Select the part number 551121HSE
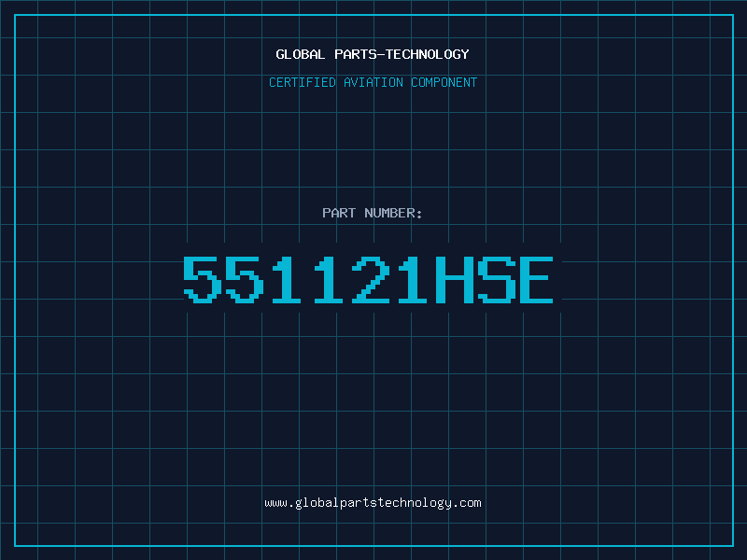The width and height of the screenshot is (747, 560). pyautogui.click(x=368, y=279)
